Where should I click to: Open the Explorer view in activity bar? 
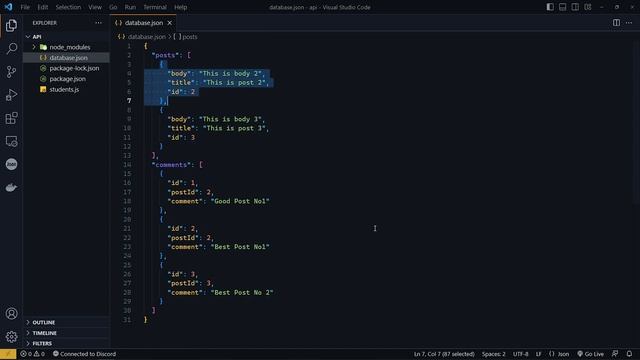point(11,25)
